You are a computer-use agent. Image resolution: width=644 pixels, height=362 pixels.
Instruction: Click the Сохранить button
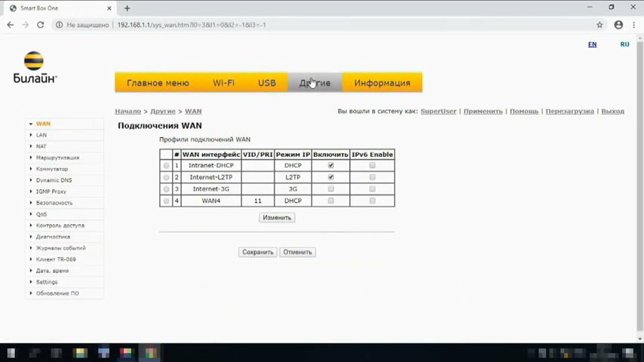click(x=257, y=252)
